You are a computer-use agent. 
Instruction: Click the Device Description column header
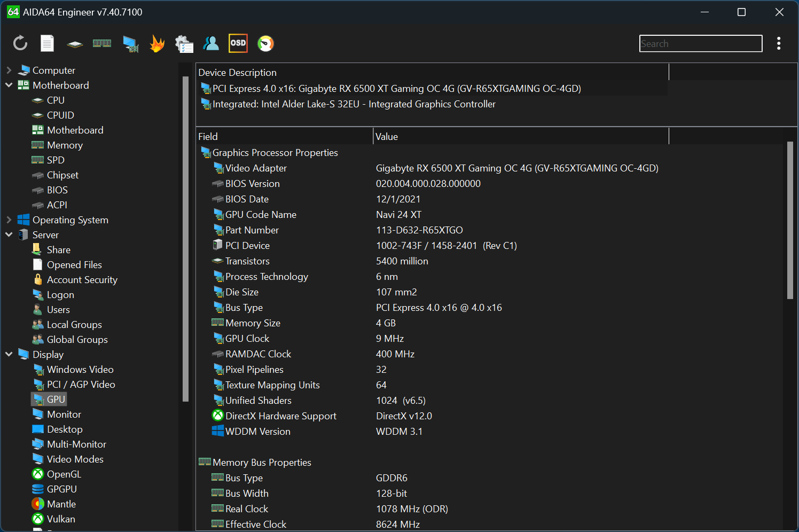[432, 72]
